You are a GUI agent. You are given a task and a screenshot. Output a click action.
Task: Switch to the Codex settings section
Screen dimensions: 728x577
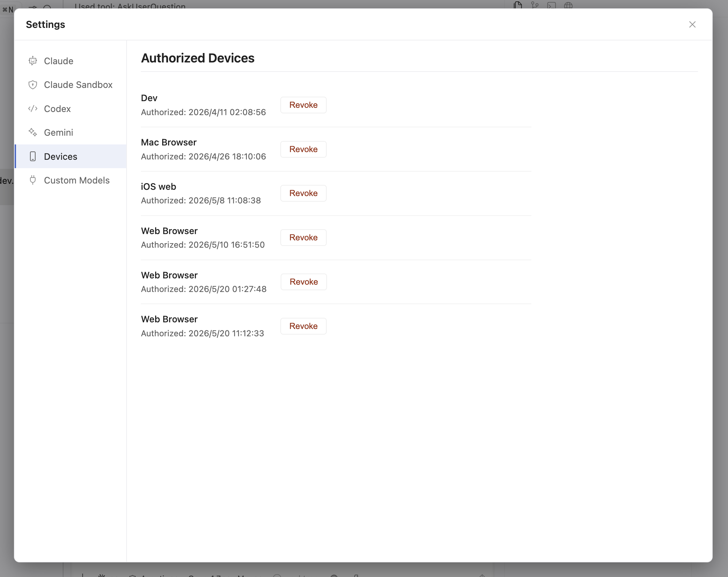pos(70,109)
